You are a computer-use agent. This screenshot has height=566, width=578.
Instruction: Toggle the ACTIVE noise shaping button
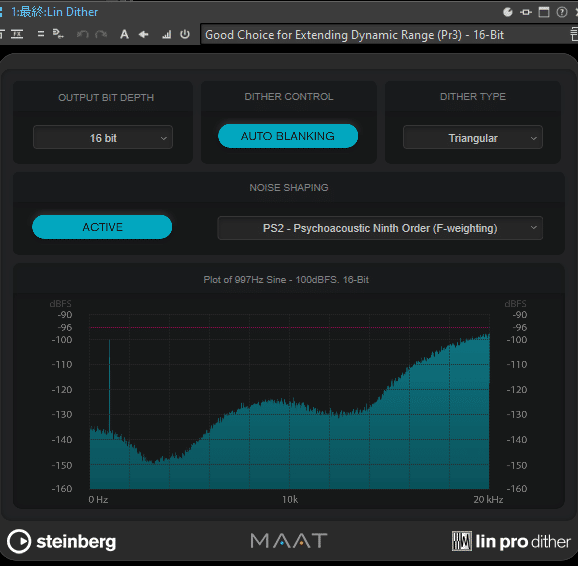pos(102,227)
